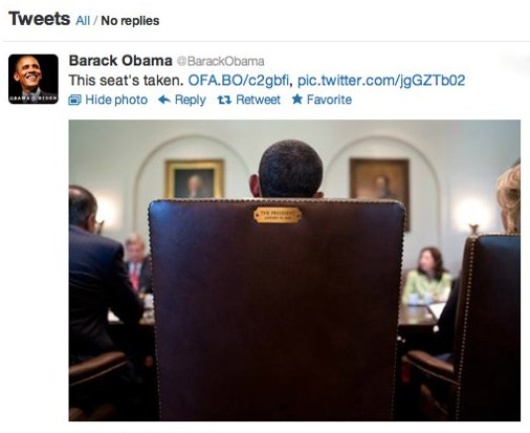
Task: Click the gold nameplate on the chair
Action: point(278,215)
